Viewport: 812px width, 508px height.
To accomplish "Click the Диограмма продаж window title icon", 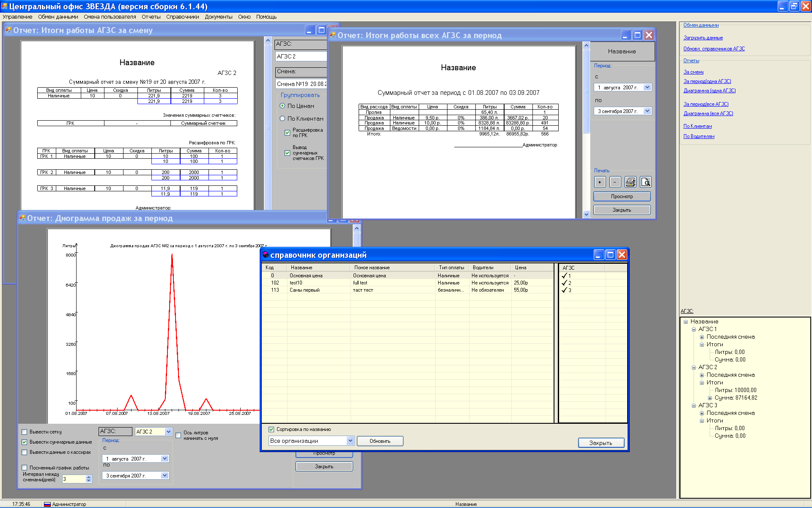I will coord(22,218).
